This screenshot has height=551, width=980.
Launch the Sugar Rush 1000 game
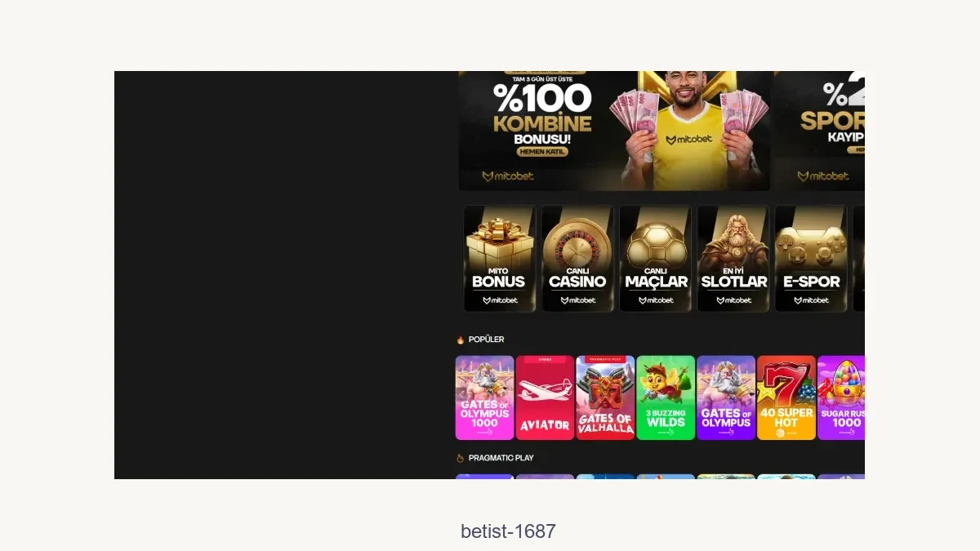pyautogui.click(x=841, y=398)
